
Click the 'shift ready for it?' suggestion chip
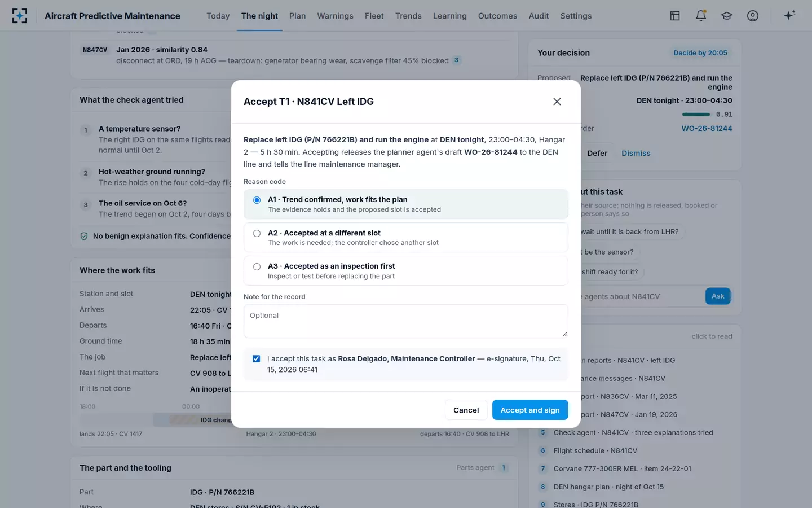point(611,272)
